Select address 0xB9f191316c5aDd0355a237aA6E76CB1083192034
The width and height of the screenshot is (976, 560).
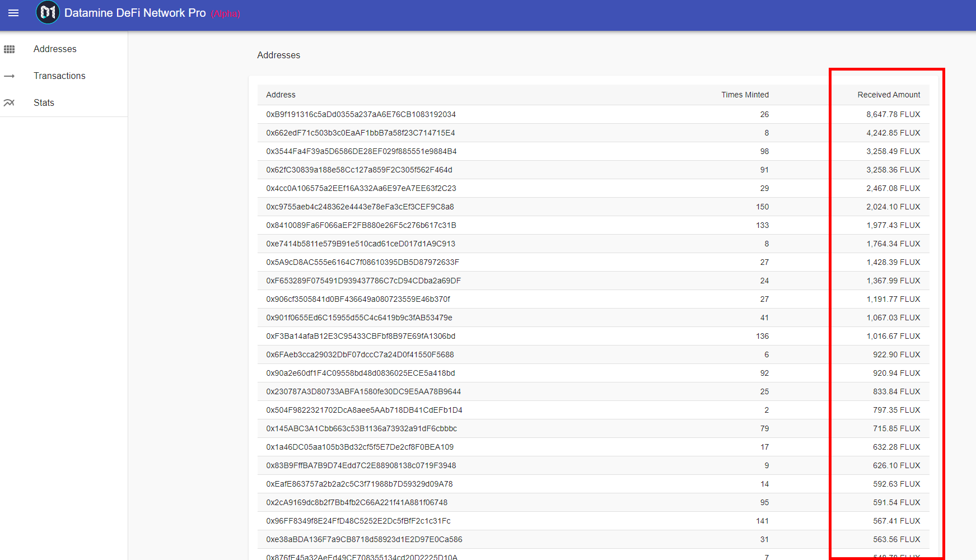(361, 114)
